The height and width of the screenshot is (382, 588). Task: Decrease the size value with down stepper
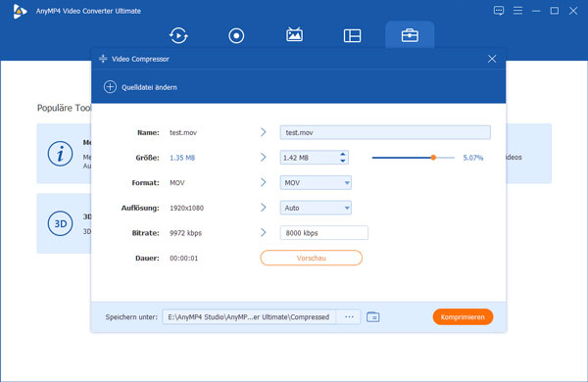(343, 161)
